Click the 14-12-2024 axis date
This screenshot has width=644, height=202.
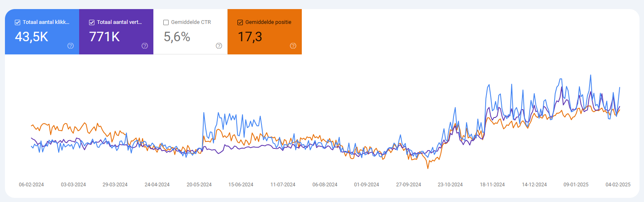click(534, 185)
